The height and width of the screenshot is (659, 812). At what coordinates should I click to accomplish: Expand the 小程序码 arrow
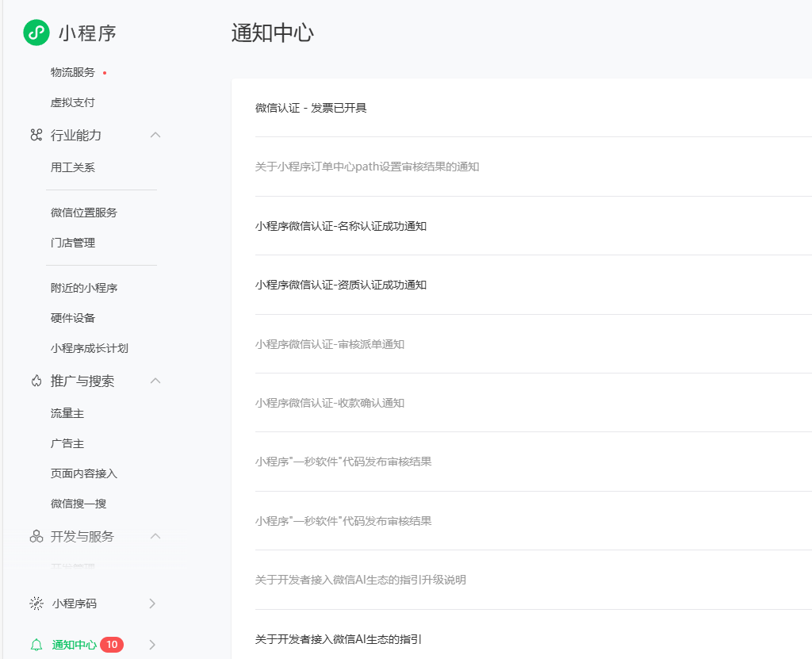pyautogui.click(x=152, y=603)
